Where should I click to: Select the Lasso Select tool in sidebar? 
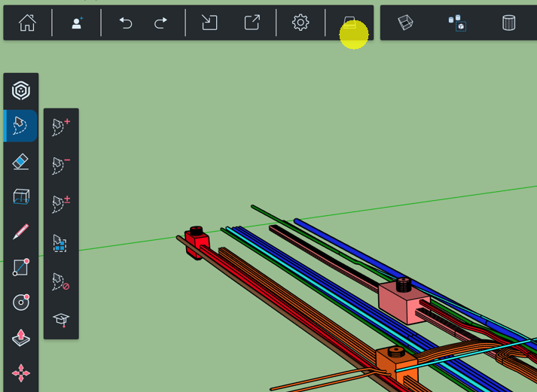(20, 126)
